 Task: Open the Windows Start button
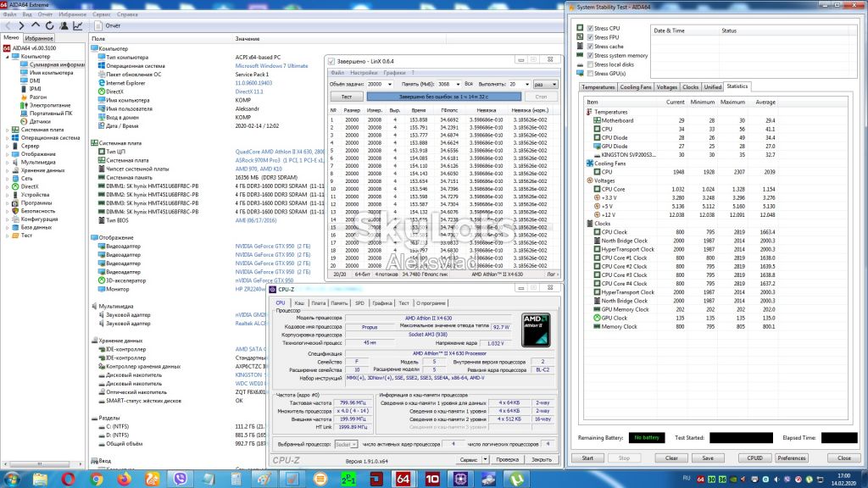coord(11,479)
